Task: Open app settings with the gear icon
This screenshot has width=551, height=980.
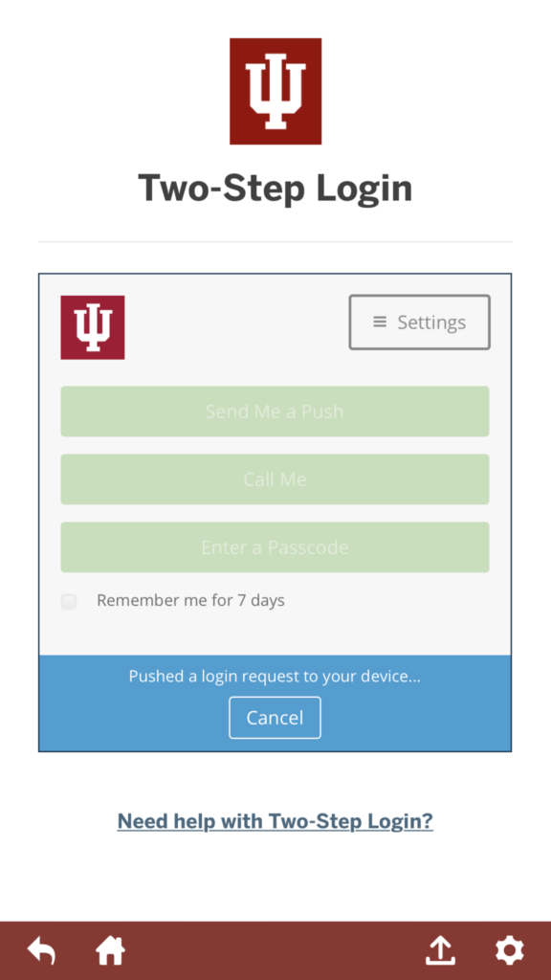Action: tap(510, 950)
